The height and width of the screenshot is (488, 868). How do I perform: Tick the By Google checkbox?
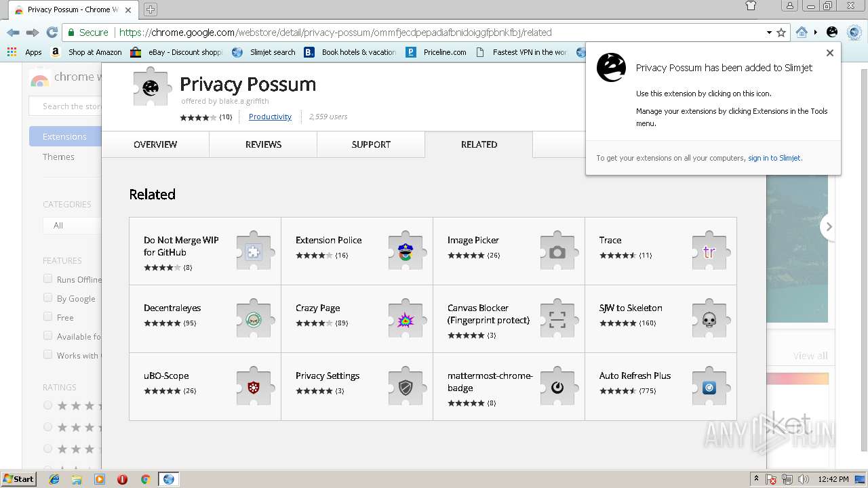coord(47,298)
